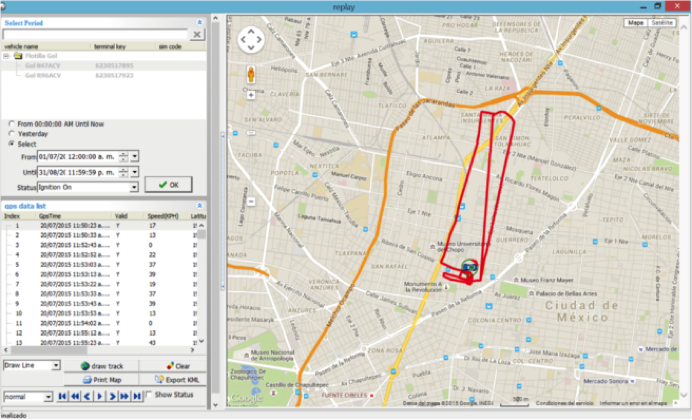Rewind playback with double-left arrows

click(75, 396)
